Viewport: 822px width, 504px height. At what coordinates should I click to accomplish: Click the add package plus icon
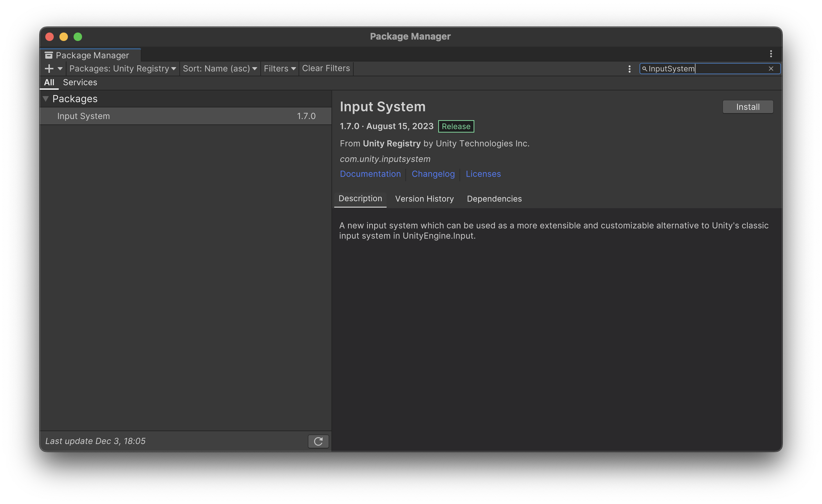pyautogui.click(x=49, y=69)
